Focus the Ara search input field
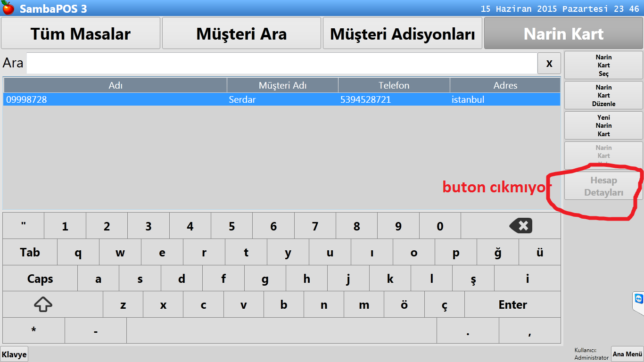 coord(281,63)
